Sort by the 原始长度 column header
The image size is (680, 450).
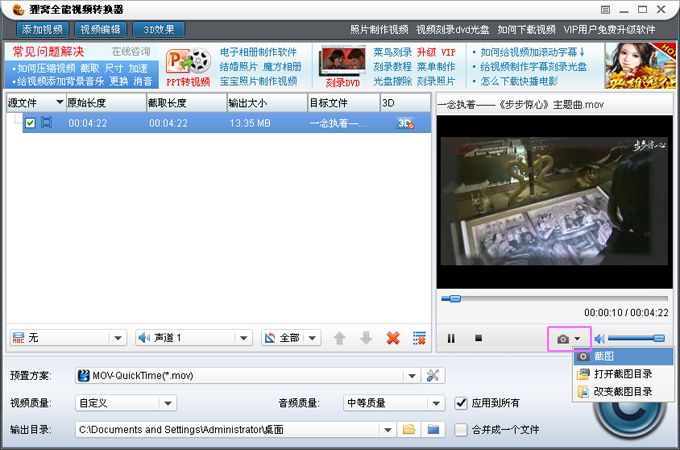coord(106,103)
